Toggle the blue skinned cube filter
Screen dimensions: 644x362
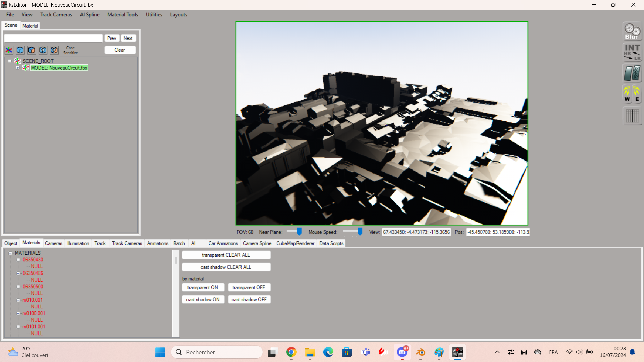tap(43, 50)
